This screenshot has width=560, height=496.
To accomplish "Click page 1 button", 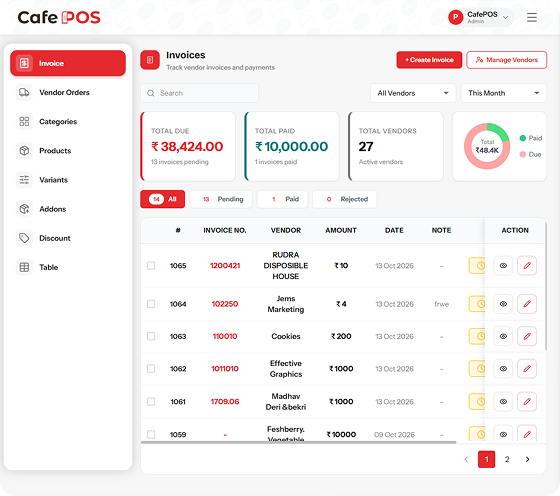I will (486, 459).
